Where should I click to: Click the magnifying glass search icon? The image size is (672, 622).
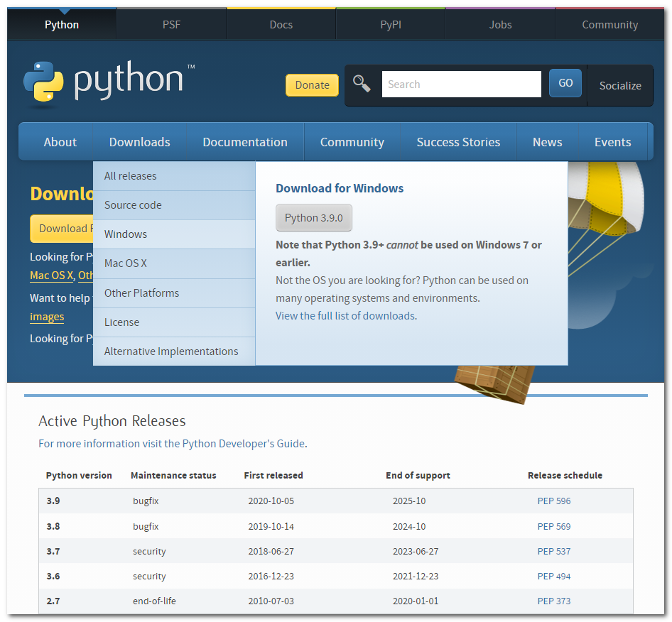click(362, 84)
